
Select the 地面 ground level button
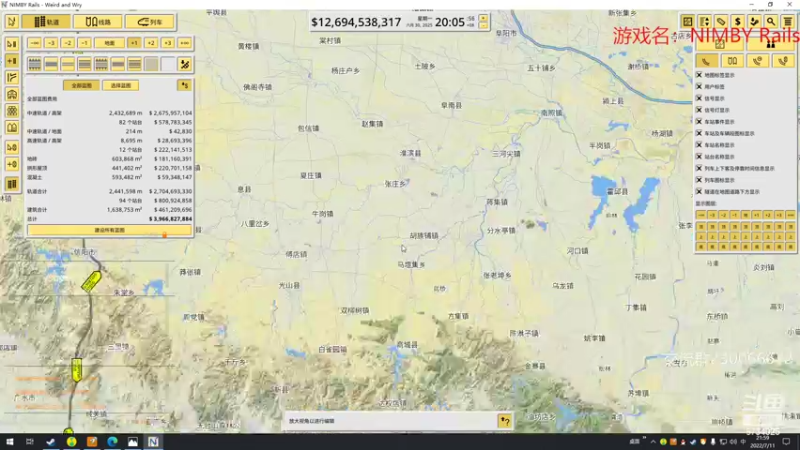109,43
